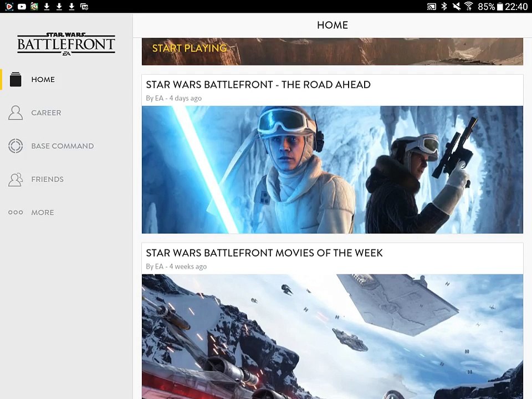
Task: Tap the Wi-Fi status icon
Action: [469, 7]
